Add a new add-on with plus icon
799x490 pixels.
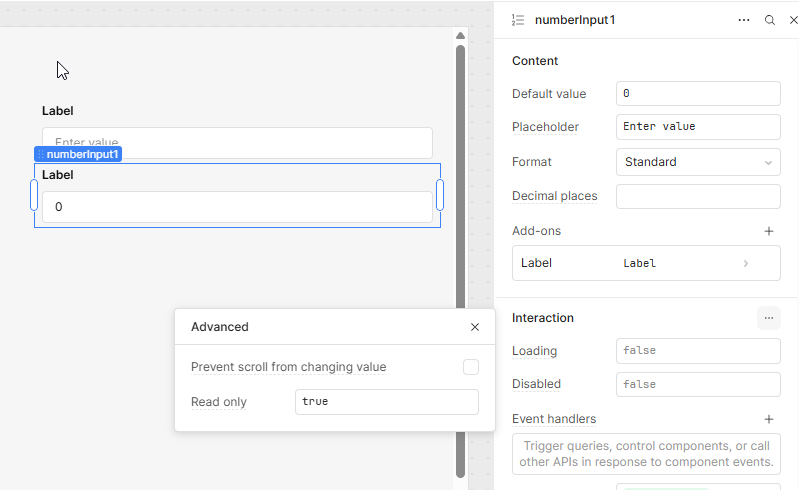pyautogui.click(x=768, y=231)
